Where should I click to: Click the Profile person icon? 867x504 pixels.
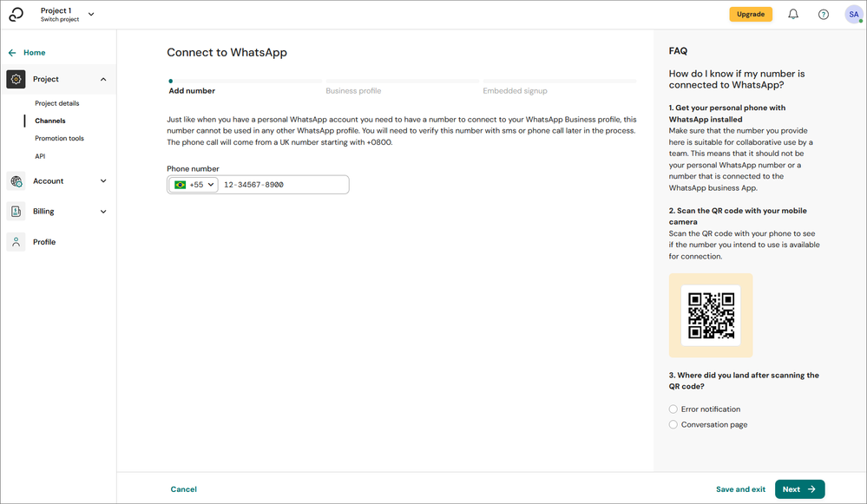pyautogui.click(x=16, y=242)
